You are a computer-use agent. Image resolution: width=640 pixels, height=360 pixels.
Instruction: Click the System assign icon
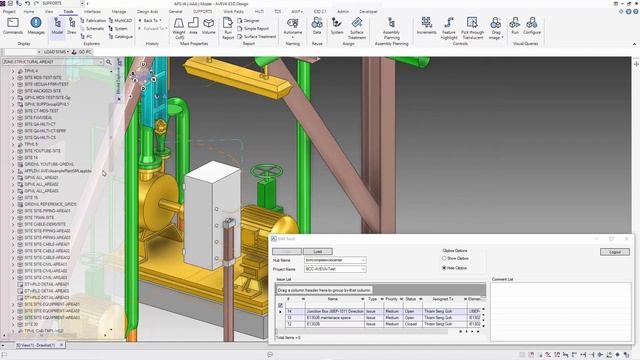pos(337,26)
